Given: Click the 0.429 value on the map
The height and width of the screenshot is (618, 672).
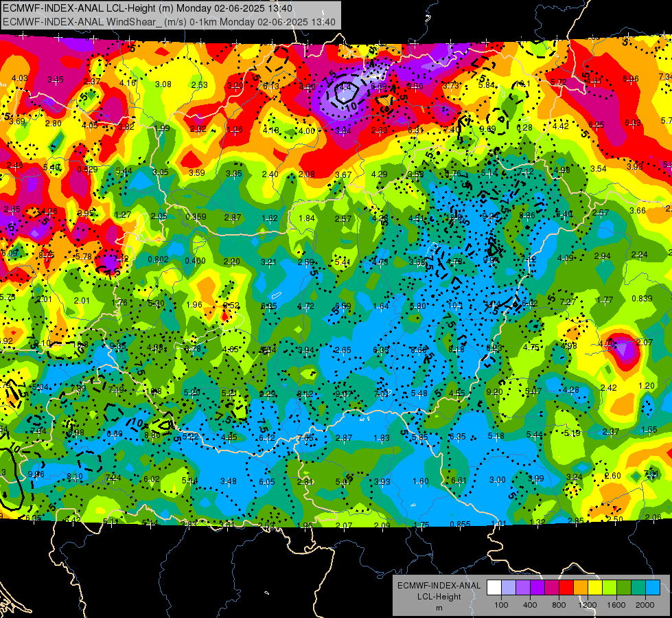Looking at the screenshot, I should [87, 170].
